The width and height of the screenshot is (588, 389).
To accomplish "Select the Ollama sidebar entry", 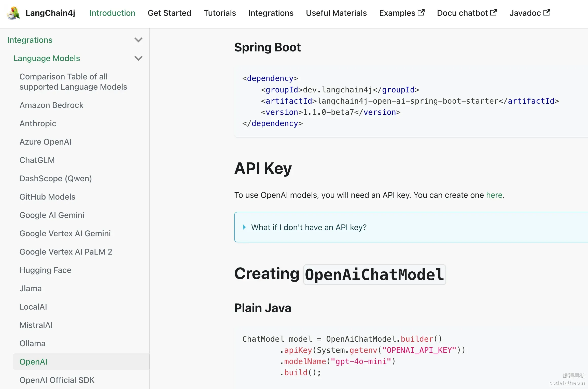I will [33, 343].
